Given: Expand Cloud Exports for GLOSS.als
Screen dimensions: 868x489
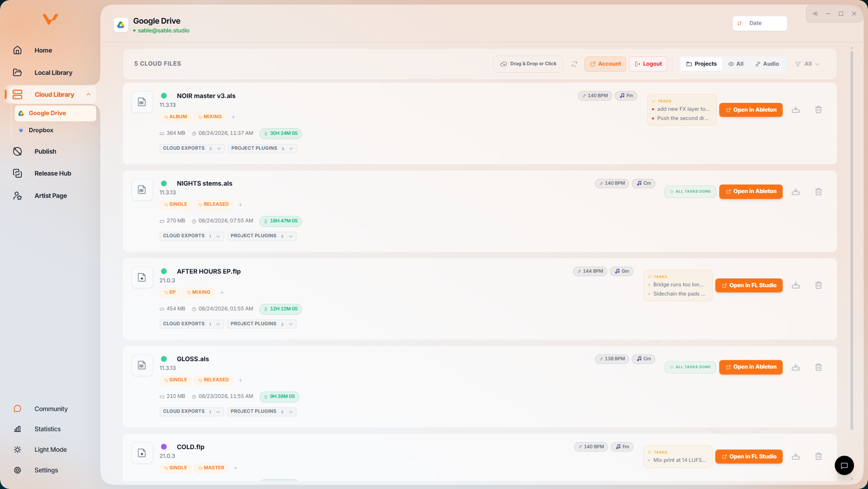Looking at the screenshot, I should point(192,412).
